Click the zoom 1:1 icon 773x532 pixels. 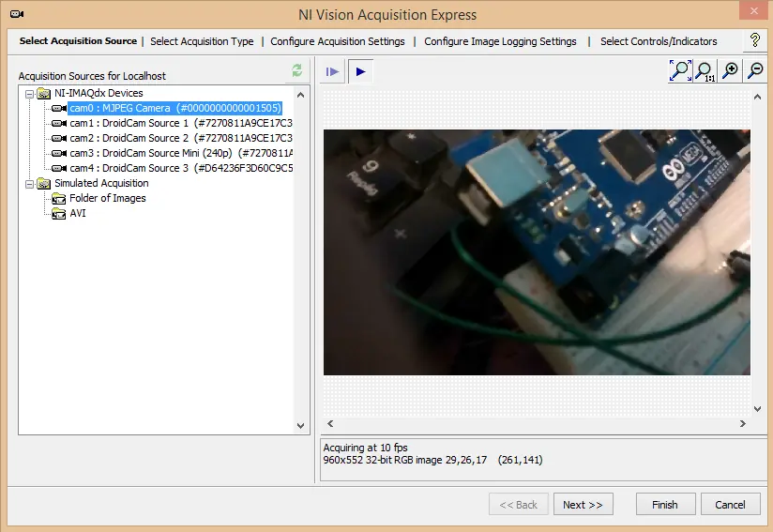tap(705, 71)
